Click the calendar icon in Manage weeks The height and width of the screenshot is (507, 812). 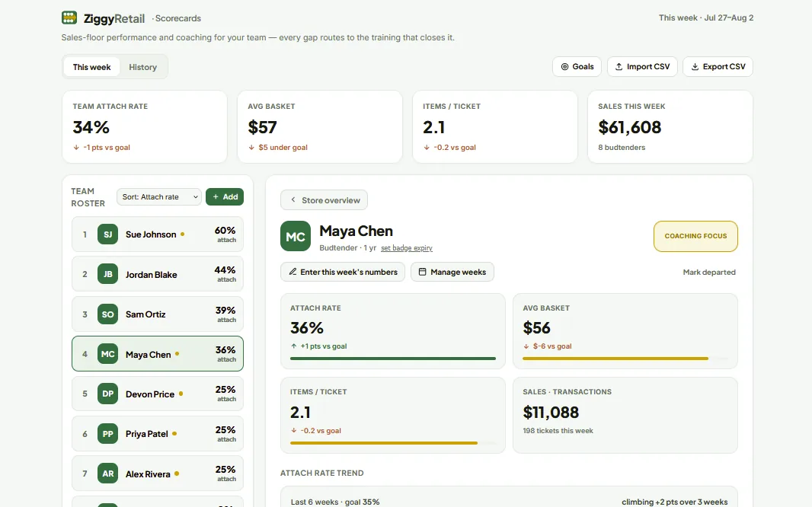(423, 272)
